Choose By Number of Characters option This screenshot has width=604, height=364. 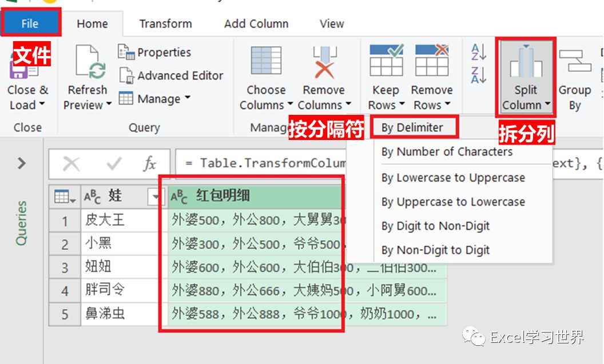(447, 151)
